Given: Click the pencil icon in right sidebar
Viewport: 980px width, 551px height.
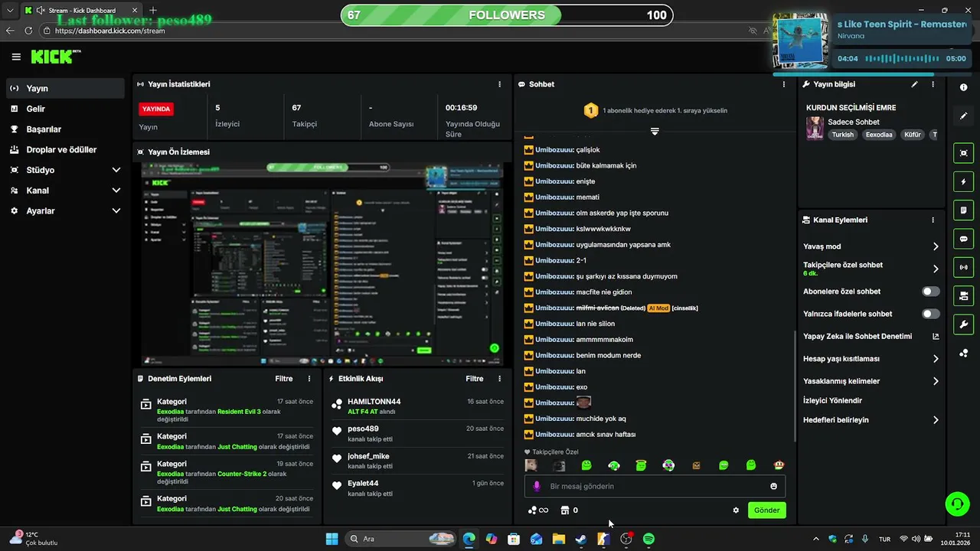Looking at the screenshot, I should [964, 116].
